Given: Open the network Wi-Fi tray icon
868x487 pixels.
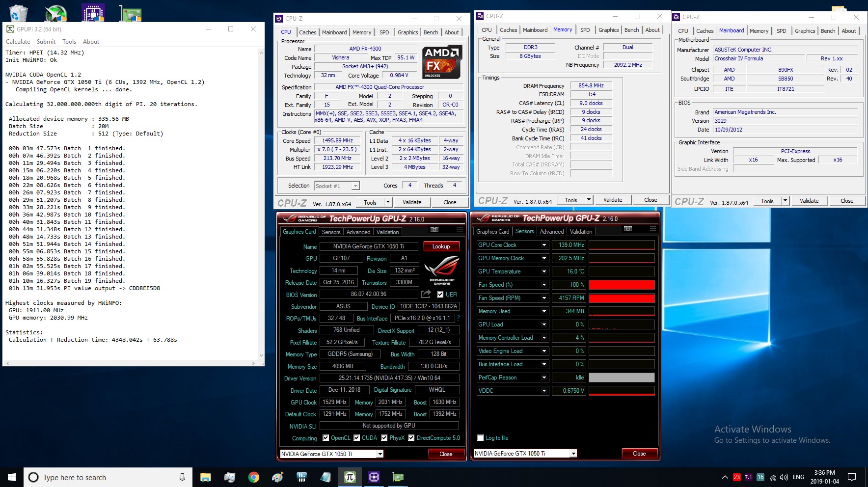Looking at the screenshot, I should [x=772, y=477].
